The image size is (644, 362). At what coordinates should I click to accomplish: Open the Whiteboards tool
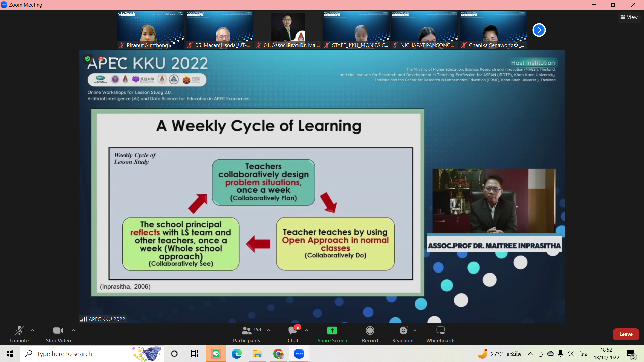[441, 331]
